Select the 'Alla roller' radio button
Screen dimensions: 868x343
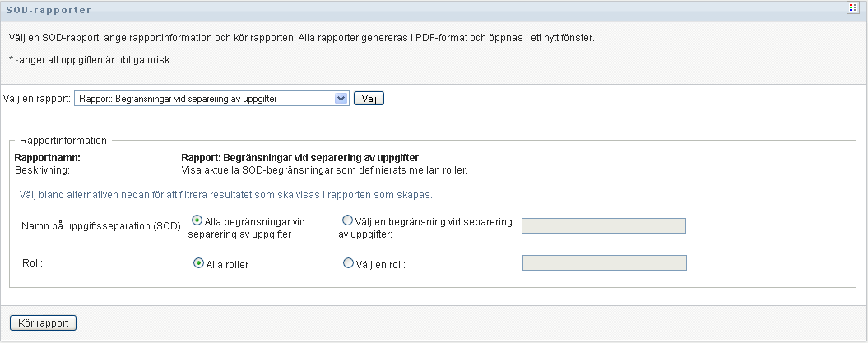pos(198,263)
